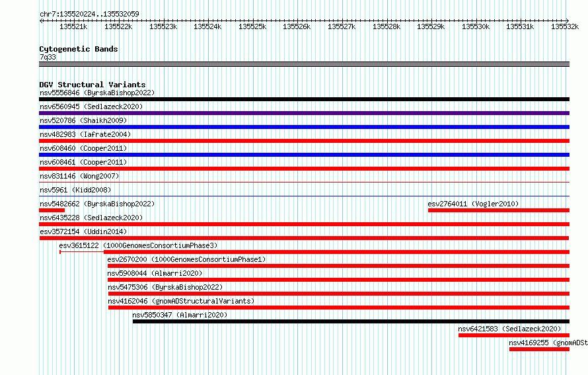Click the 7q33 band label
This screenshot has height=375, width=588.
tap(48, 57)
